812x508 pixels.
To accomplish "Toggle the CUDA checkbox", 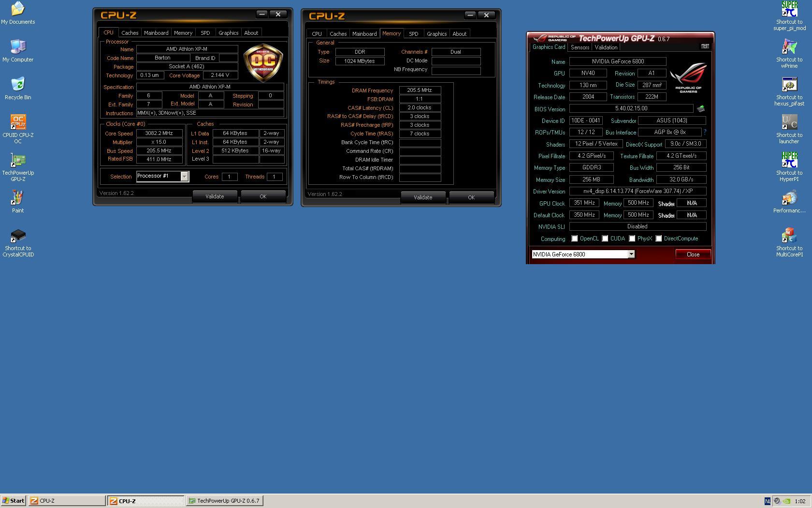I will (605, 239).
